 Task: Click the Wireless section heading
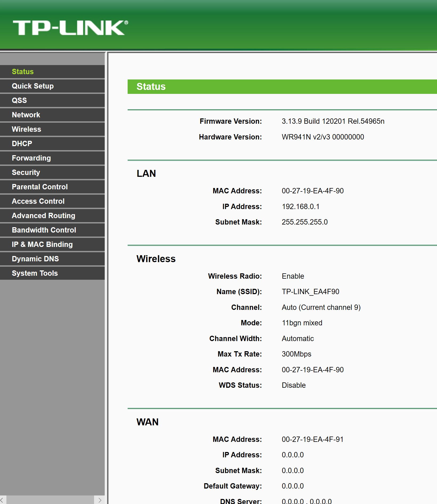[156, 259]
